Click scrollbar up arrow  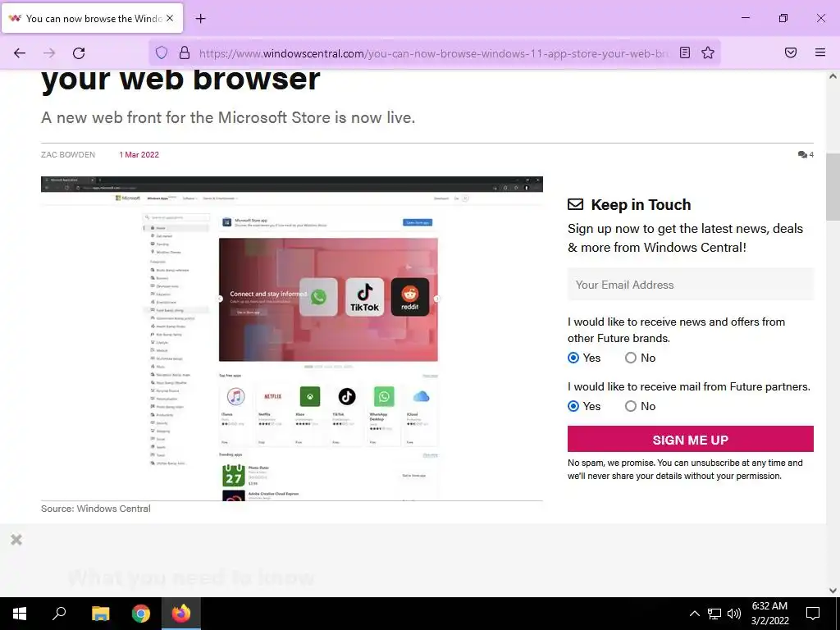[833, 76]
